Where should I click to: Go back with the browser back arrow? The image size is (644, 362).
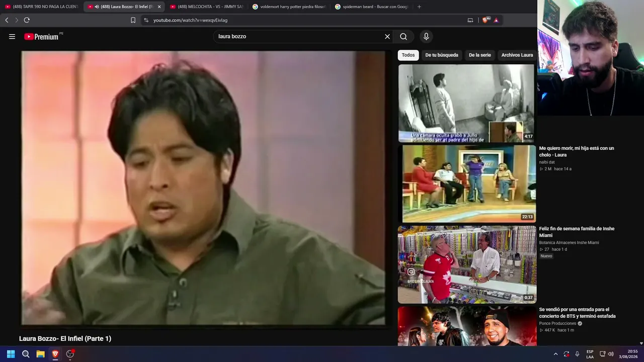coord(7,20)
